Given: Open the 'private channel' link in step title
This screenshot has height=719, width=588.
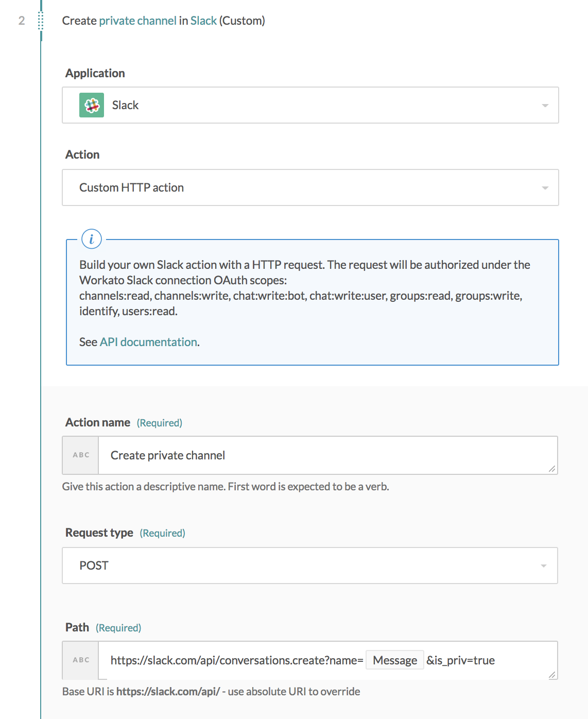Looking at the screenshot, I should coord(137,21).
